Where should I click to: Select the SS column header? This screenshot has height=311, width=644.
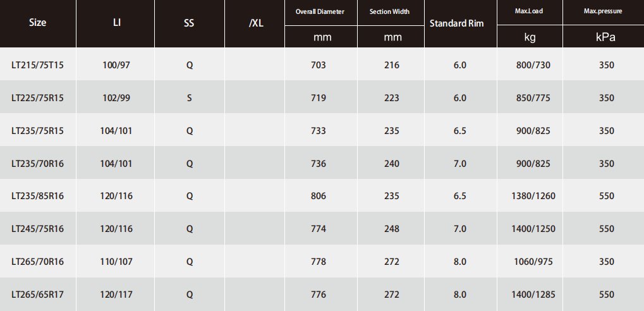coord(190,23)
